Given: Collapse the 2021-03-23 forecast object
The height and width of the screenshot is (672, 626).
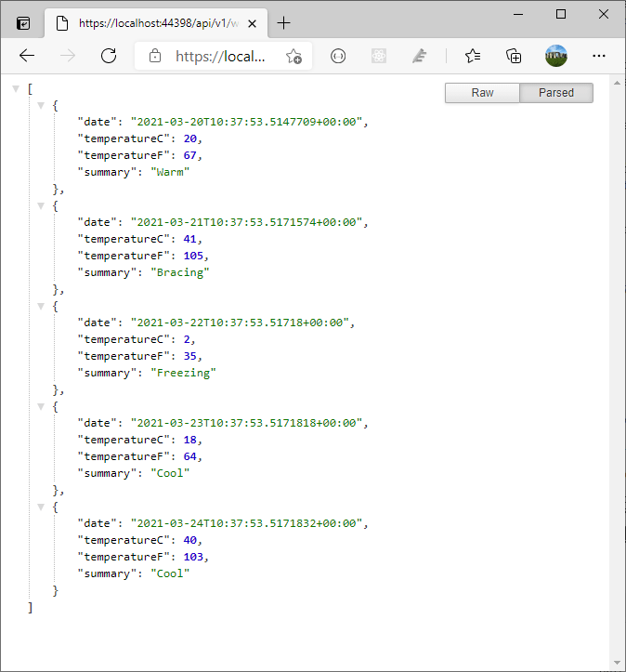Looking at the screenshot, I should coord(41,407).
